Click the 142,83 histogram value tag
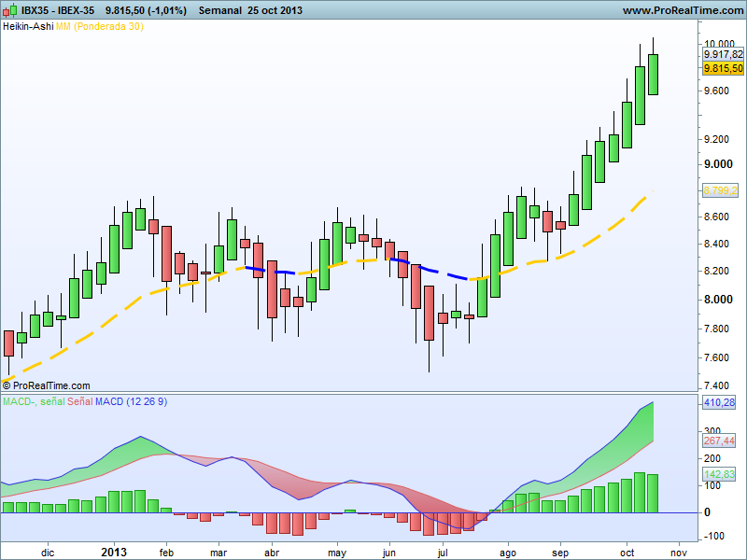Viewport: 747px width, 560px height. point(721,474)
